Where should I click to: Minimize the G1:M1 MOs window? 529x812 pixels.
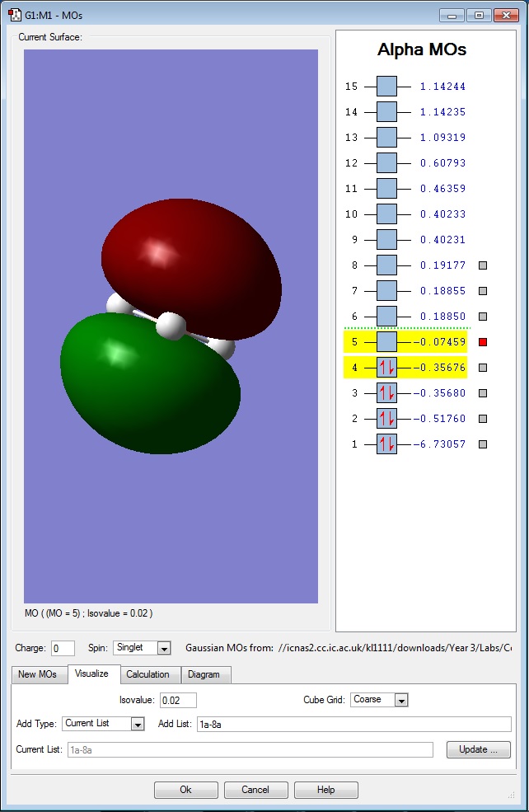coord(452,15)
